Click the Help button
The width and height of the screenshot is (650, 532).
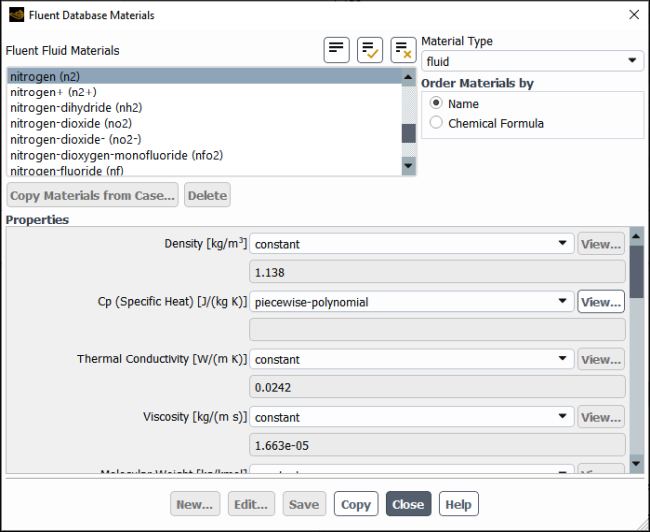458,504
